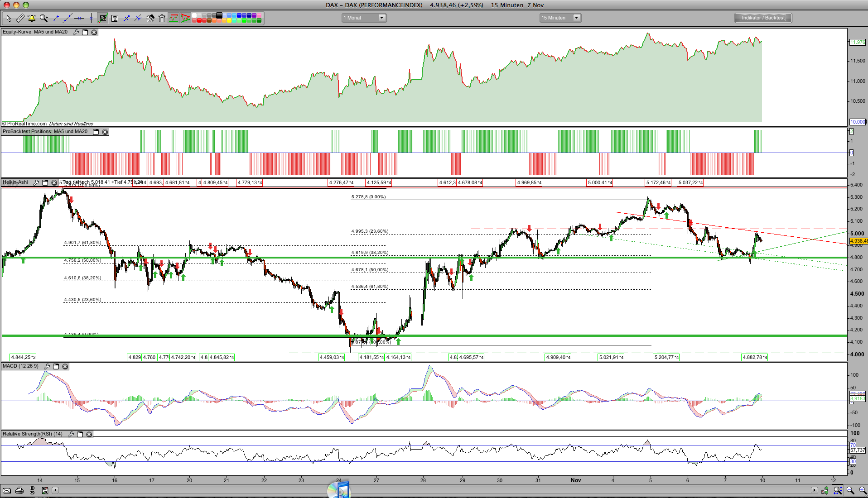Toggle the triangle pattern detection tool
868x498 pixels.
tap(185, 18)
